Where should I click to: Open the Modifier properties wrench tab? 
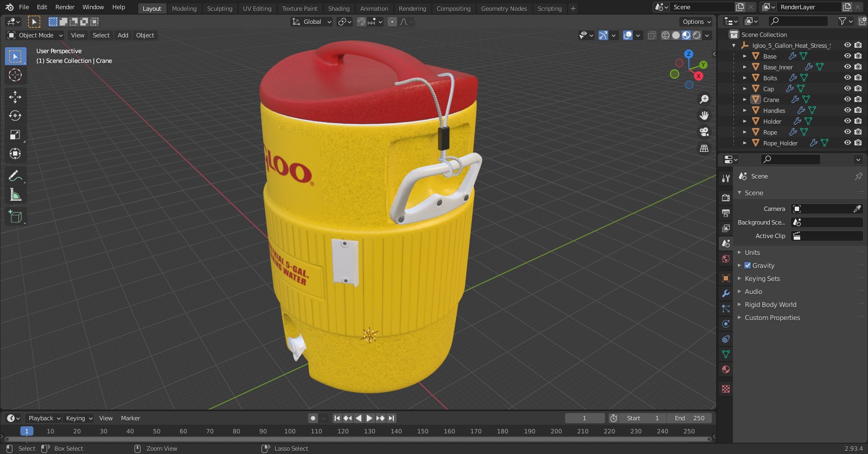726,293
